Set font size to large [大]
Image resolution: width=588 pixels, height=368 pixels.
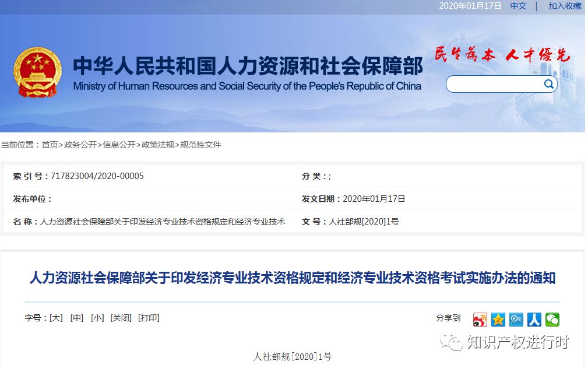pos(56,318)
